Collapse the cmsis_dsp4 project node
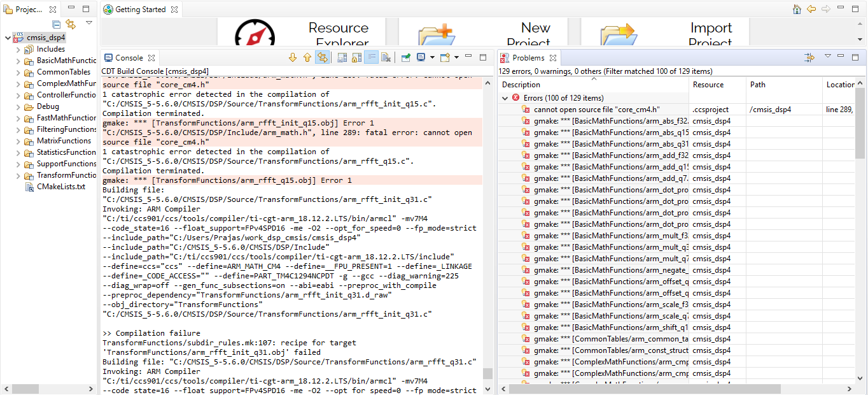868x395 pixels. point(7,38)
